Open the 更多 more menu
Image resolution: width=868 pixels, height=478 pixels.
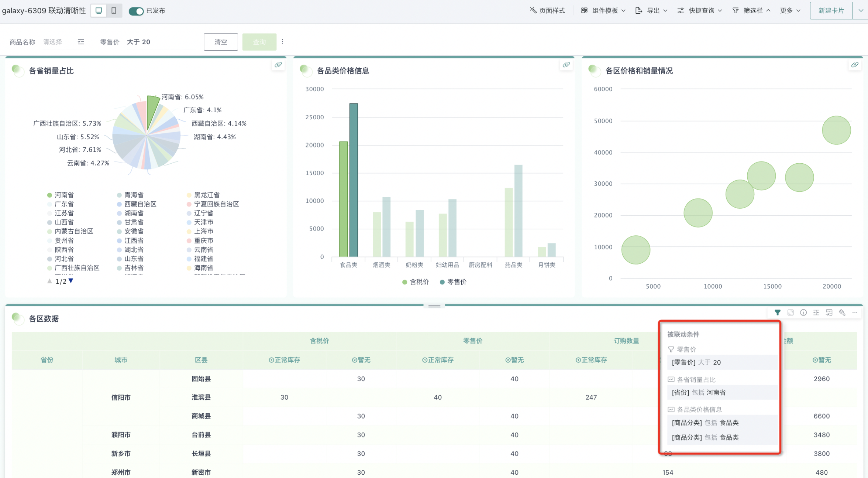click(790, 11)
